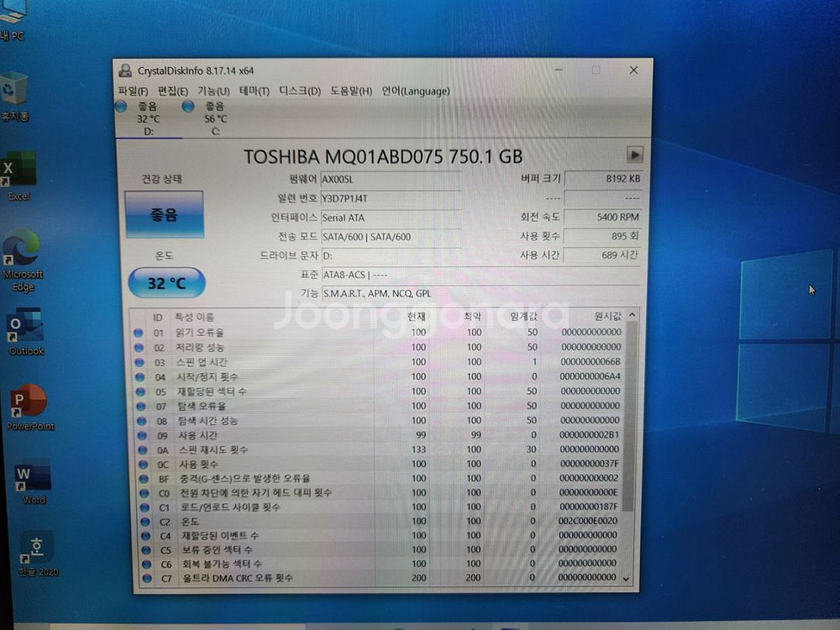Click status circle of row 05 재할당된 섹터 수
Screen dimensions: 840x630
[140, 391]
